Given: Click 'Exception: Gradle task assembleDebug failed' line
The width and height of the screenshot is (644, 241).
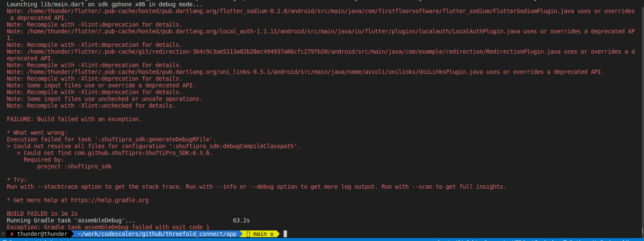Looking at the screenshot, I should [x=108, y=227].
